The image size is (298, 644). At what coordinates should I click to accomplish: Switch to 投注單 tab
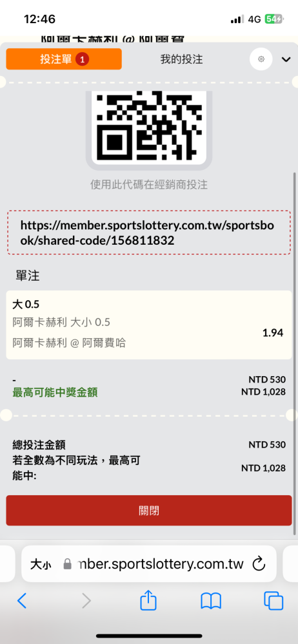point(64,59)
